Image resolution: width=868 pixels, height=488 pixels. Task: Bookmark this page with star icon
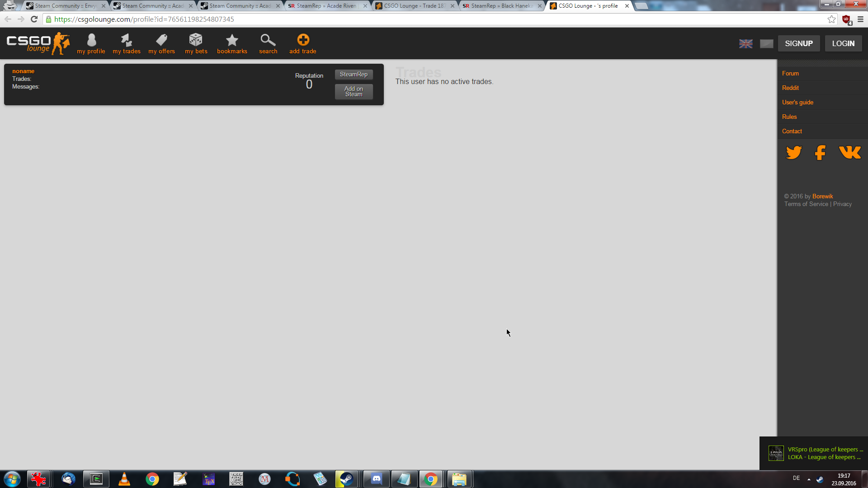[831, 19]
